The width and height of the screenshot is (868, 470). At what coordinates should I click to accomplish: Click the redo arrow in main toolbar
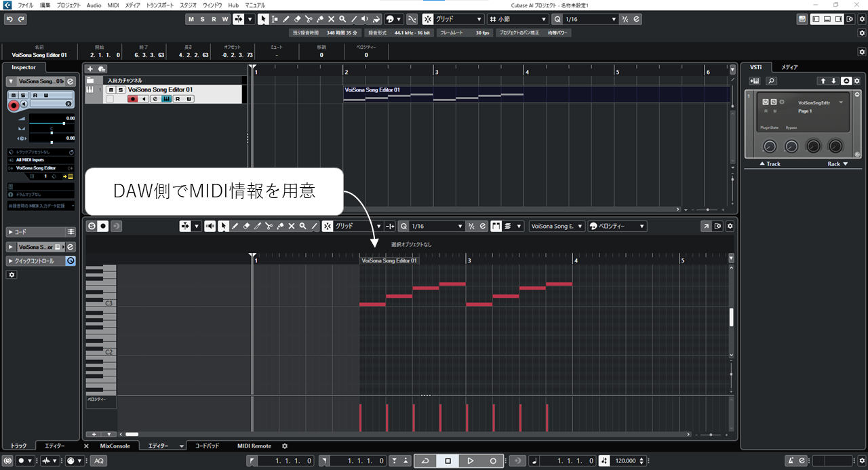[21, 19]
